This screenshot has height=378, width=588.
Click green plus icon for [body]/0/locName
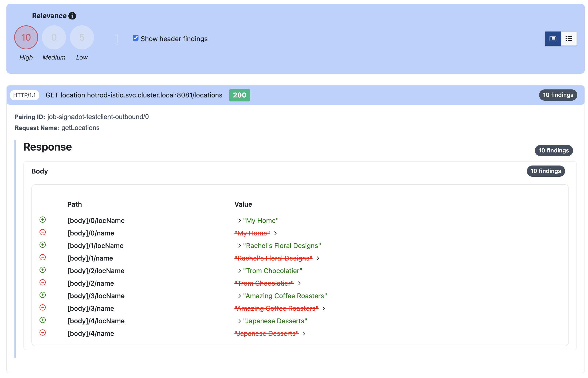43,220
